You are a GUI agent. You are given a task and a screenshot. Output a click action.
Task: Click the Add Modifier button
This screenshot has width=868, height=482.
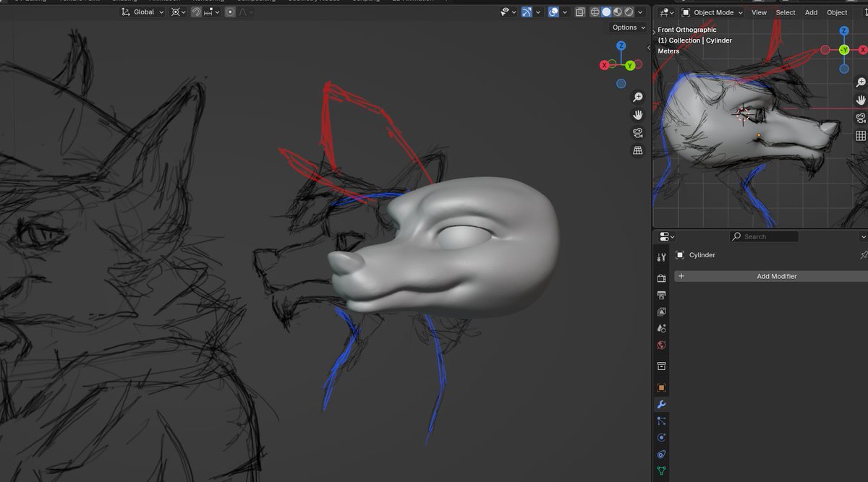pyautogui.click(x=771, y=276)
